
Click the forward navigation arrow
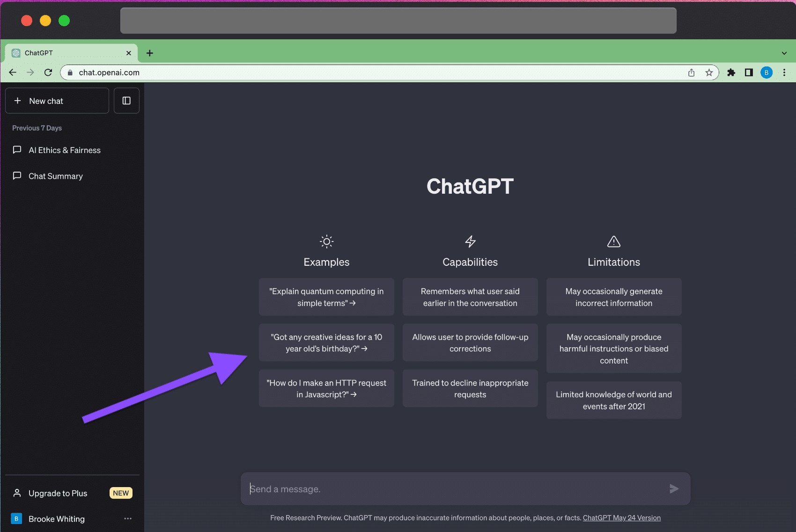click(30, 72)
